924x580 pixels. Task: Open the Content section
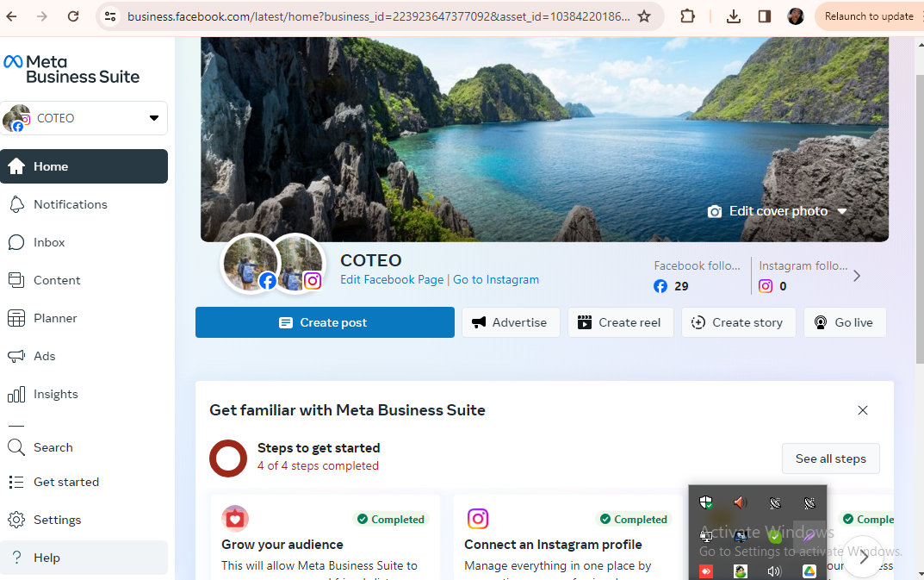click(x=84, y=280)
